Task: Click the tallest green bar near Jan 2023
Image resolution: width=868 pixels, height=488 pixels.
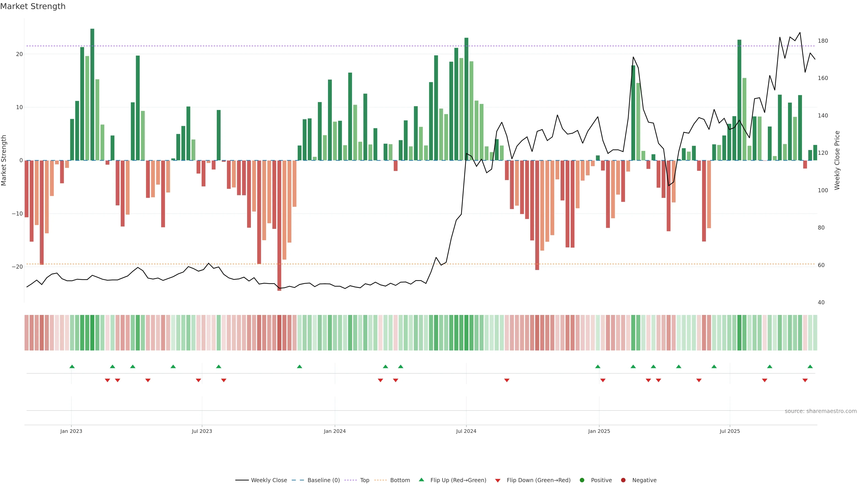Action: [92, 94]
